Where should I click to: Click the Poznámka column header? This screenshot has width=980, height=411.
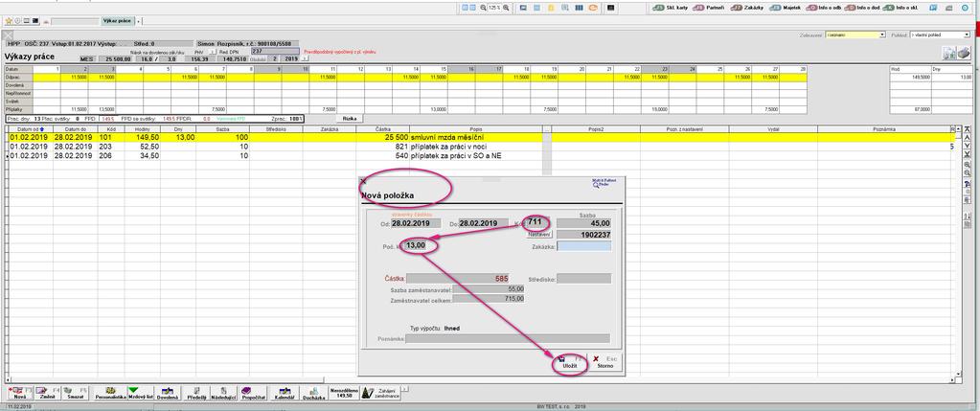(882, 128)
